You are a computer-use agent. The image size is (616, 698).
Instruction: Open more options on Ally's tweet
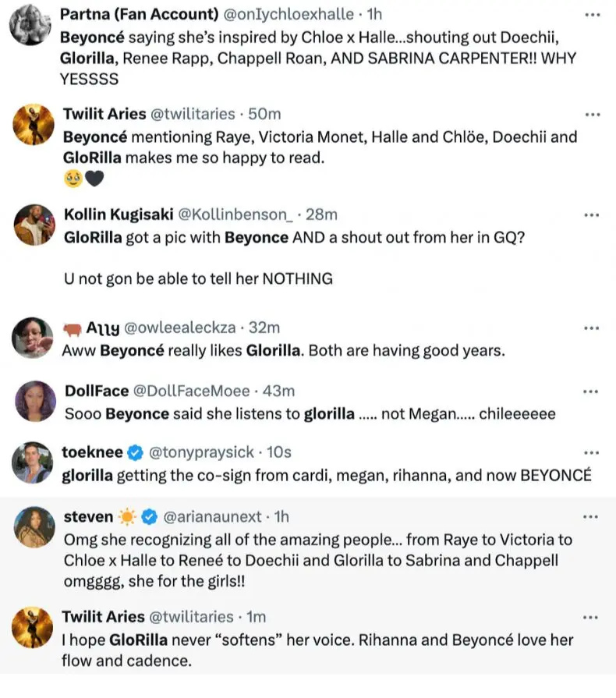[x=592, y=328]
